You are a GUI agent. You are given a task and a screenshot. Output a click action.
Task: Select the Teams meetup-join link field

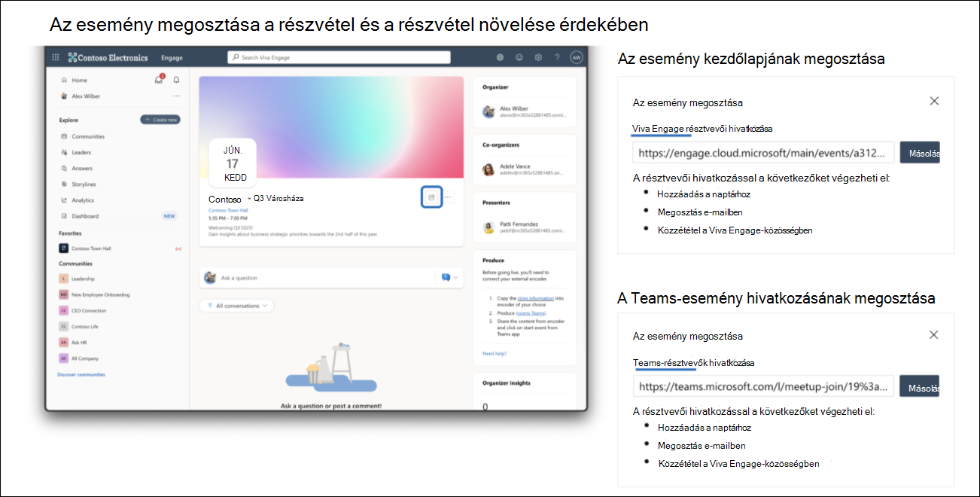[763, 386]
